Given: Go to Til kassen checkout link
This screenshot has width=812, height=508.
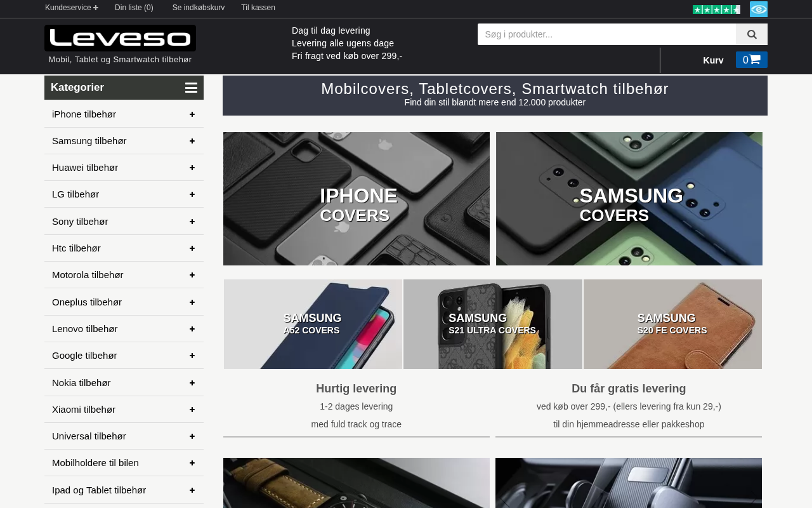Looking at the screenshot, I should 258,8.
